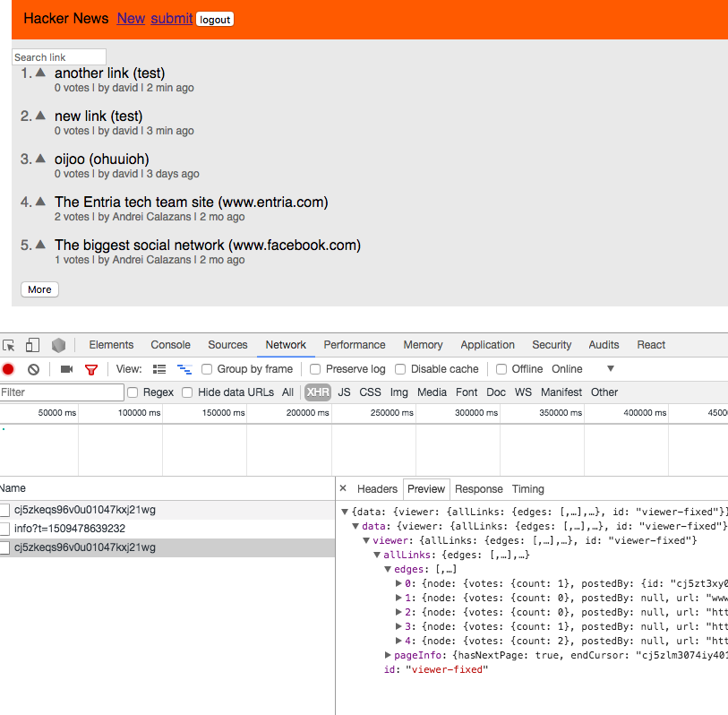Expand edge item 1
The width and height of the screenshot is (728, 715).
click(x=398, y=598)
